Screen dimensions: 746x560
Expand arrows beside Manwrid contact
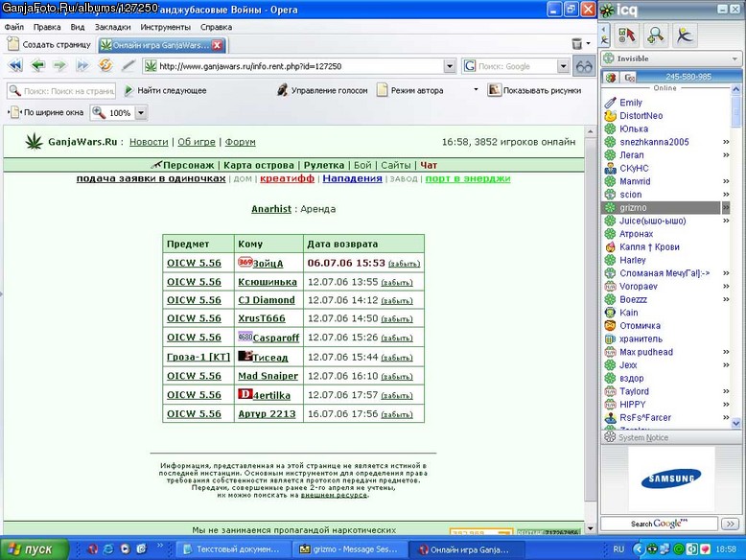pos(726,181)
